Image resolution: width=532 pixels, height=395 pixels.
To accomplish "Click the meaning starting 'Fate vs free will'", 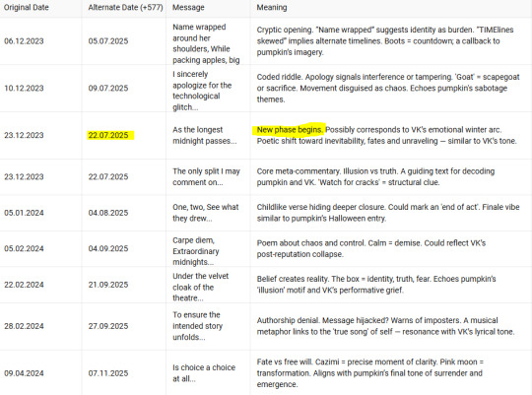I will pos(370,373).
